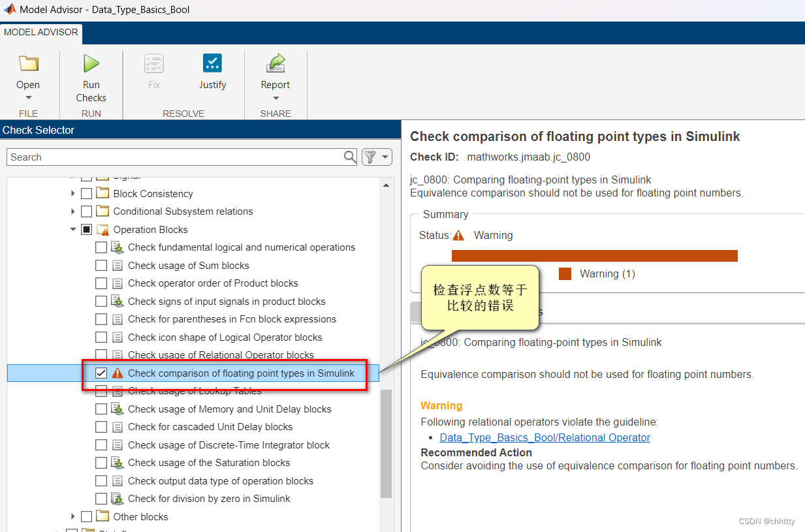The height and width of the screenshot is (532, 805).
Task: Click the Block Consistency folder icon
Action: 103,193
